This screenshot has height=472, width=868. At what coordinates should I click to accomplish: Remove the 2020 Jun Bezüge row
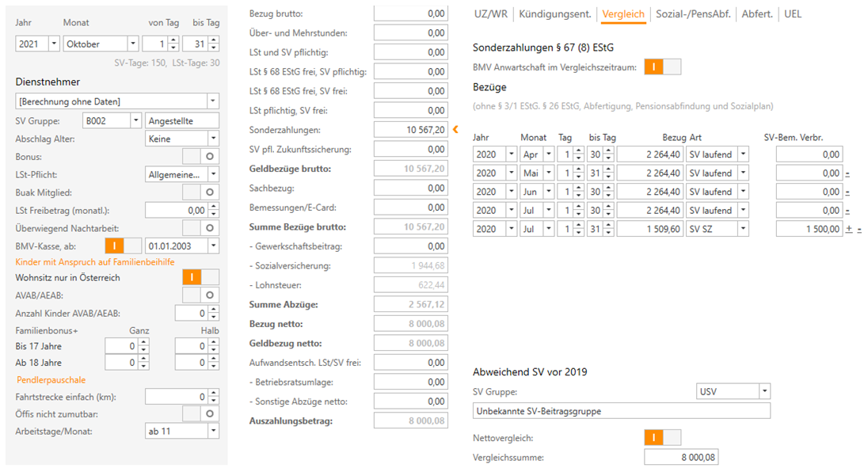pyautogui.click(x=847, y=192)
